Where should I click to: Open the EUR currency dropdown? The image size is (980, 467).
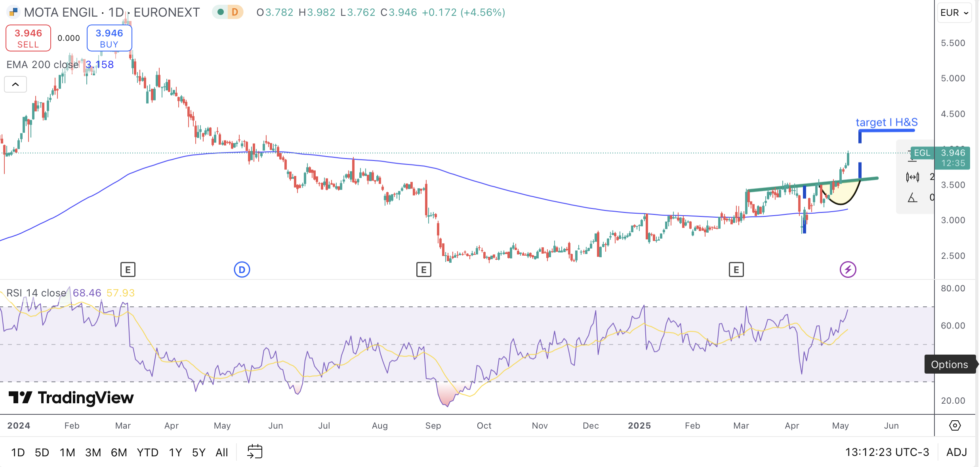(954, 13)
